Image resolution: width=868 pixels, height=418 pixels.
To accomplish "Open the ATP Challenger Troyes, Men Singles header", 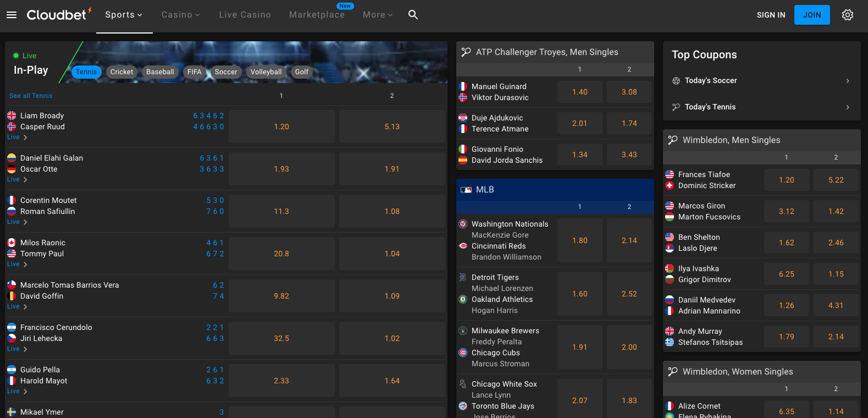I will [x=555, y=52].
